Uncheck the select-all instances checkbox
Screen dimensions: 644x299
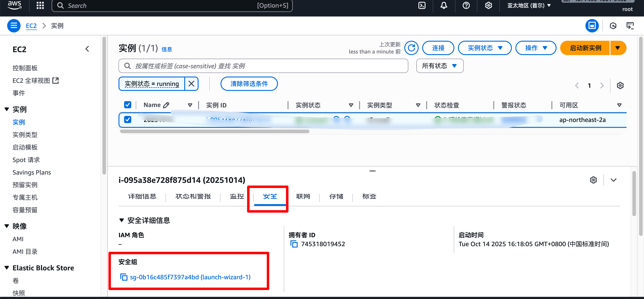(x=127, y=105)
